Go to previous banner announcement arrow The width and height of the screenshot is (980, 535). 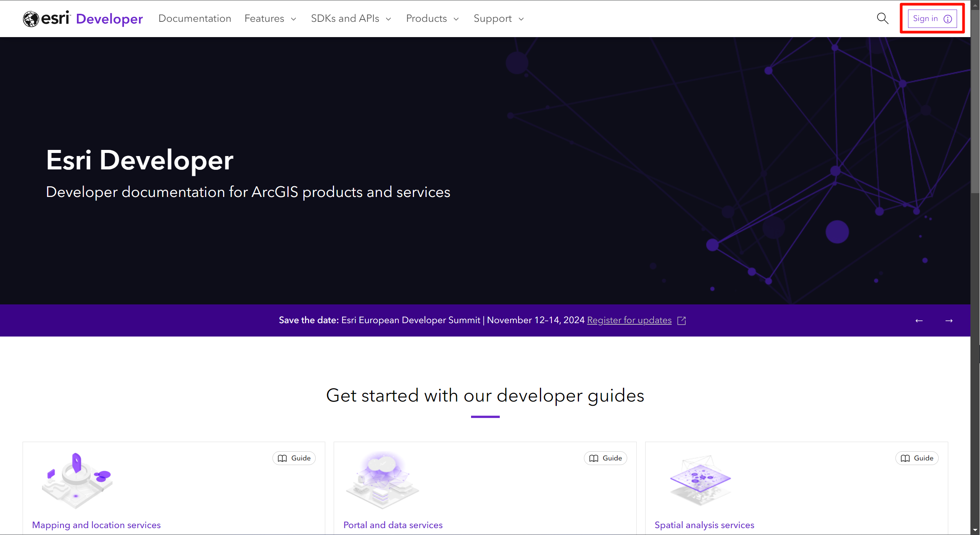919,320
